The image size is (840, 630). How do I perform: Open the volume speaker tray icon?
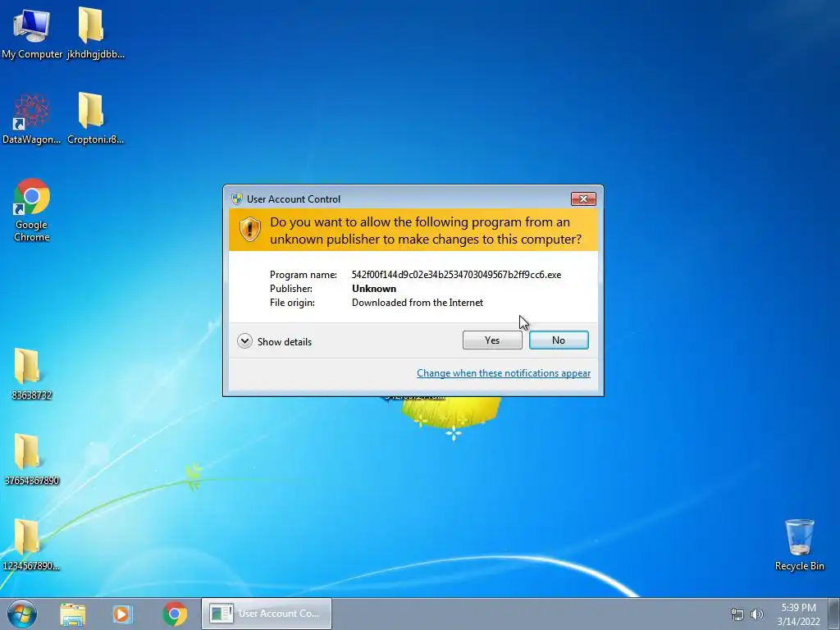coord(757,614)
